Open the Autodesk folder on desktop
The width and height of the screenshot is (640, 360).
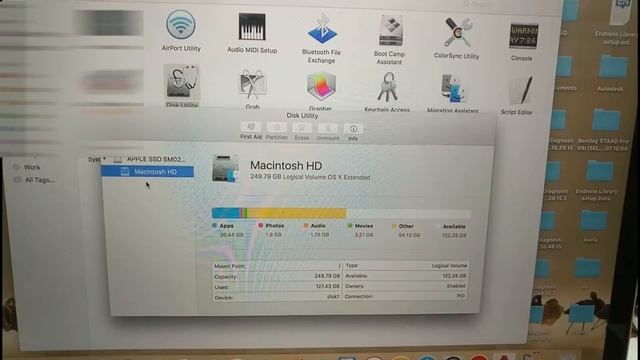pos(613,66)
